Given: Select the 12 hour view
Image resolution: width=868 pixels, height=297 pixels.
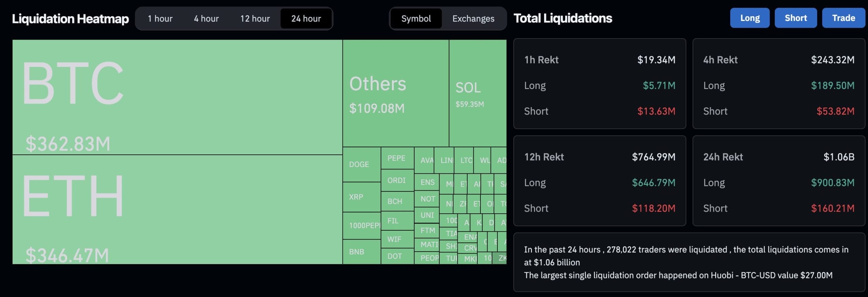Looking at the screenshot, I should pos(255,19).
